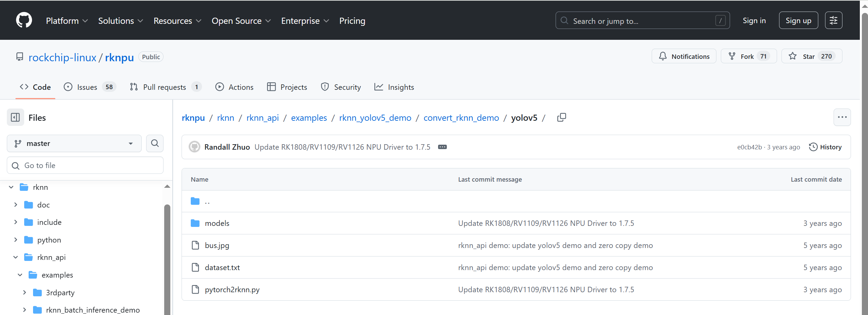The height and width of the screenshot is (315, 868).
Task: Expand the Open Source menu
Action: point(241,21)
